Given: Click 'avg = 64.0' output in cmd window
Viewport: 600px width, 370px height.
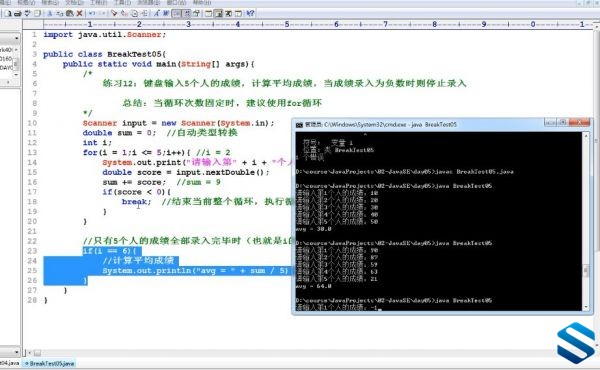Looking at the screenshot, I should (x=313, y=286).
